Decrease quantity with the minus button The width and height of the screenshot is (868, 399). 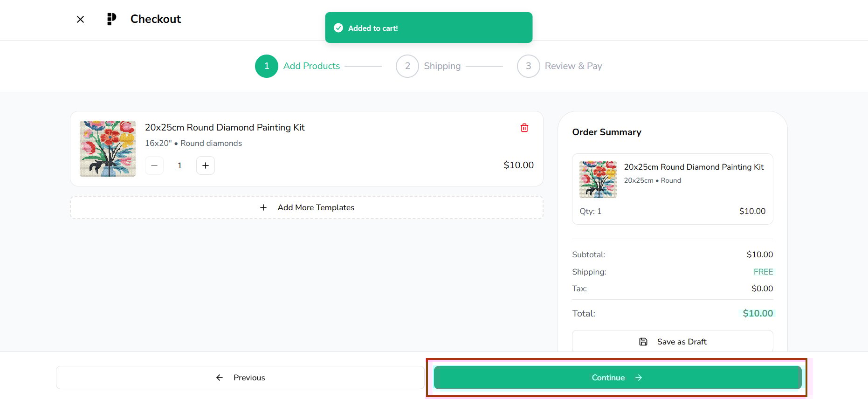[x=154, y=165]
